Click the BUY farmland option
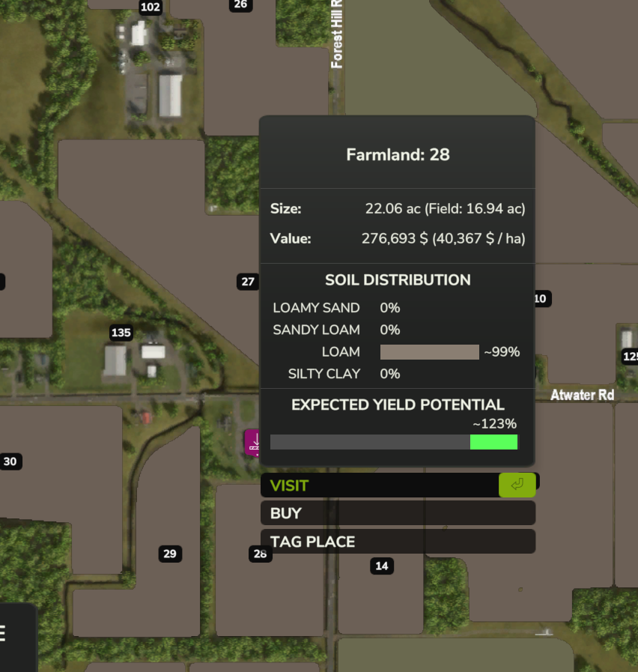638x672 pixels. point(398,513)
